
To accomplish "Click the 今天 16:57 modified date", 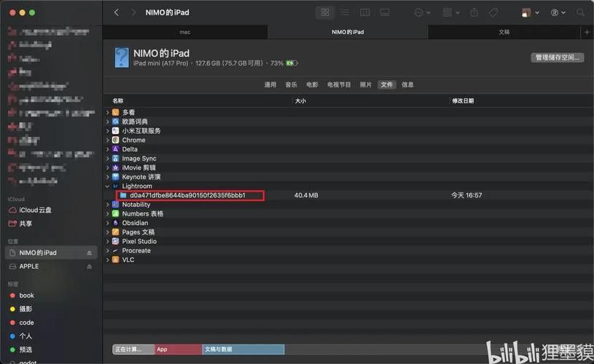I will (x=466, y=195).
